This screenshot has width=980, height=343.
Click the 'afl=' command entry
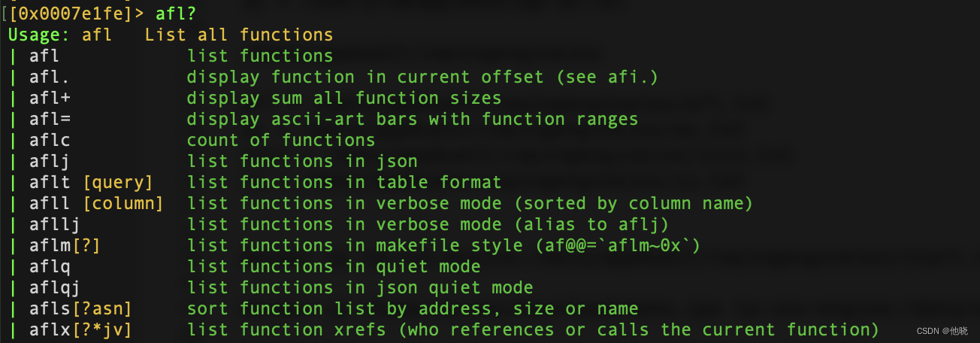(x=50, y=119)
